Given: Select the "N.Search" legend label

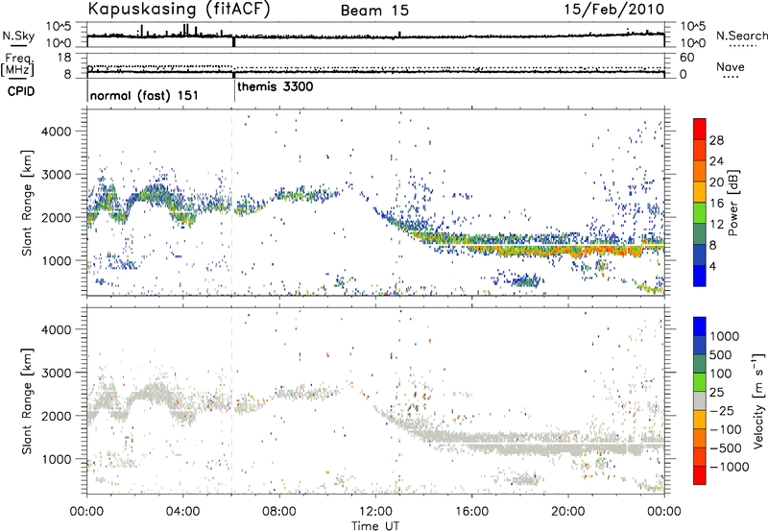Looking at the screenshot, I should pos(742,36).
